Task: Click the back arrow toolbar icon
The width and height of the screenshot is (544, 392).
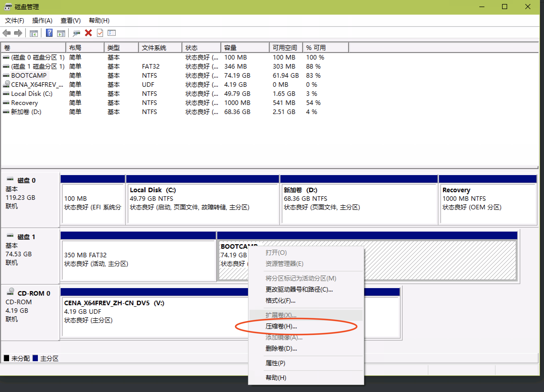Action: point(7,33)
